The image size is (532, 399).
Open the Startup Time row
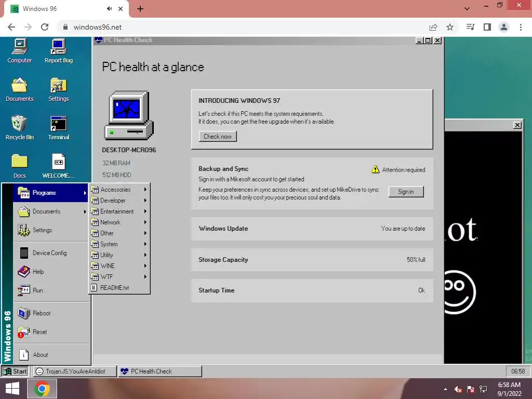(312, 290)
